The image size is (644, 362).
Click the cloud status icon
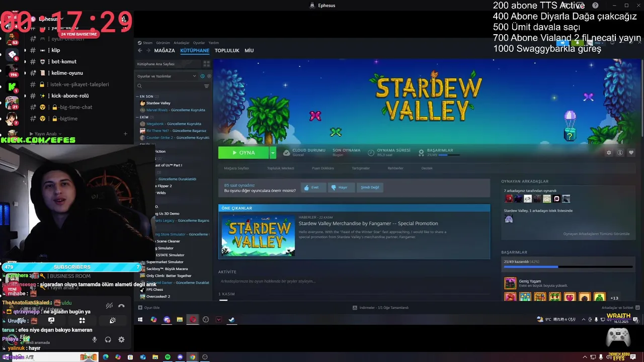coord(286,152)
